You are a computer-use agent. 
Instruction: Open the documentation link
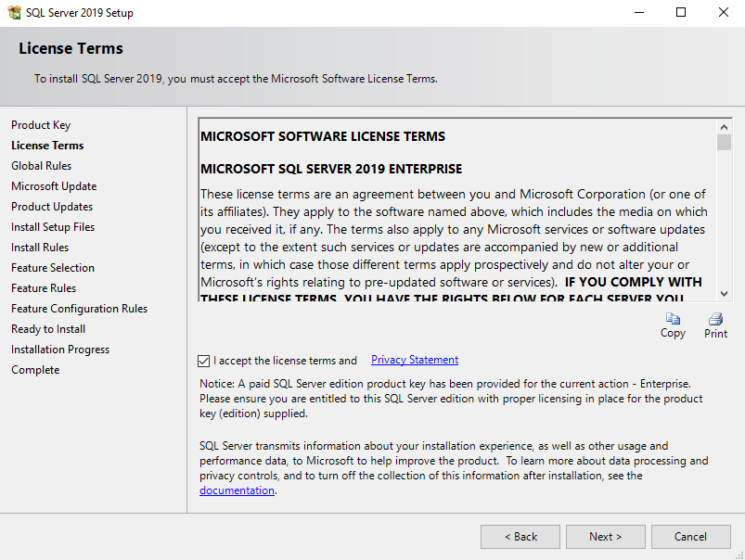click(237, 490)
